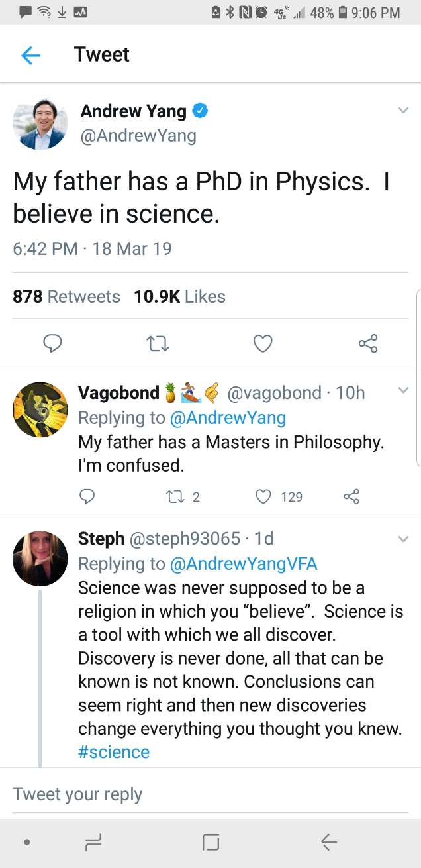This screenshot has height=868, width=421.
Task: Reply to Vagobond's comment
Action: click(87, 496)
